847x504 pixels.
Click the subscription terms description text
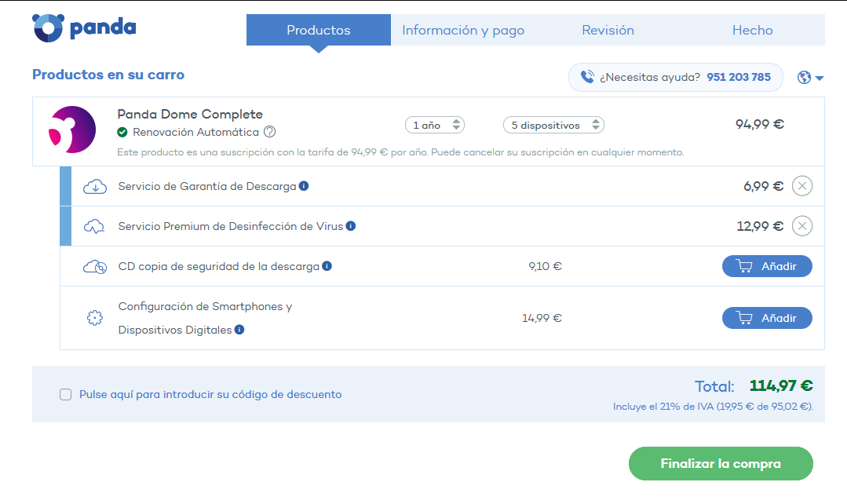pos(401,152)
